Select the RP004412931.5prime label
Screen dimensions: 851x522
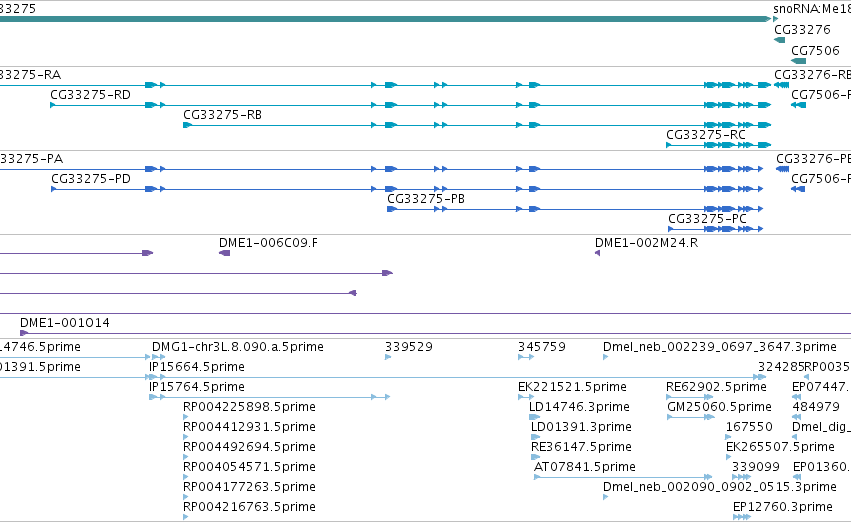click(x=250, y=426)
